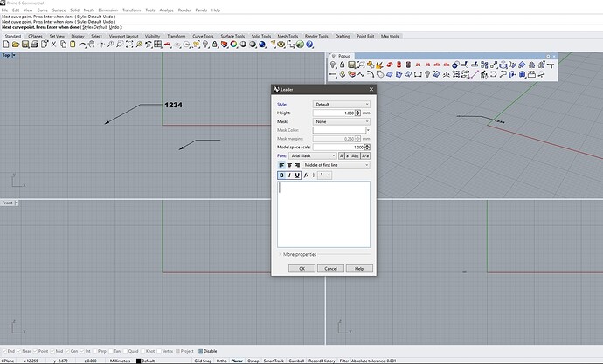This screenshot has width=603, height=364.
Task: Toggle the Disable osnap checkbox
Action: [x=200, y=351]
